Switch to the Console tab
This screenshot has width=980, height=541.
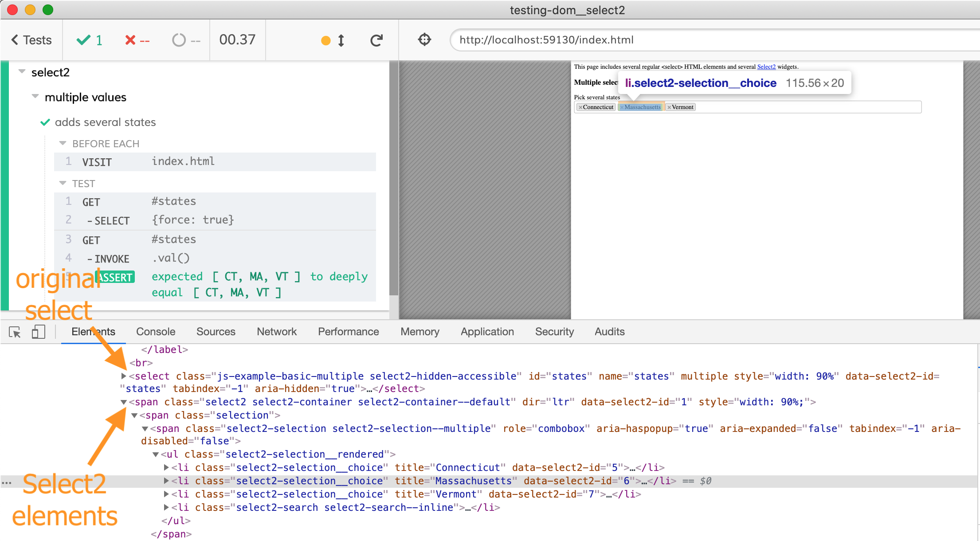[156, 332]
